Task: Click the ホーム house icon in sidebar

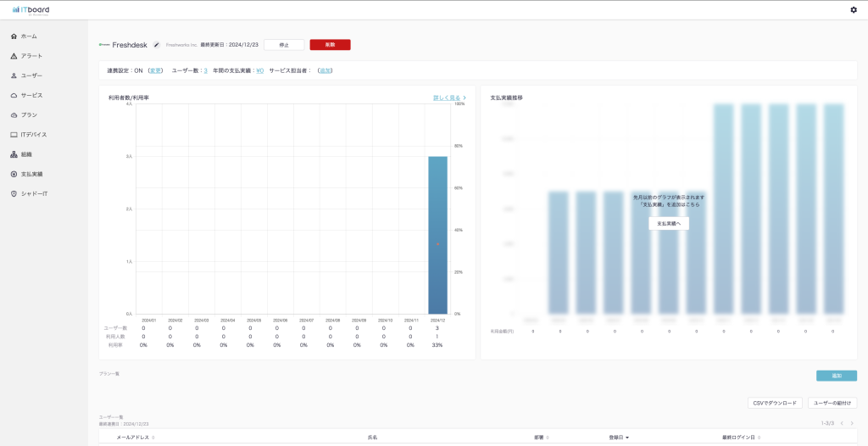Action: (14, 36)
